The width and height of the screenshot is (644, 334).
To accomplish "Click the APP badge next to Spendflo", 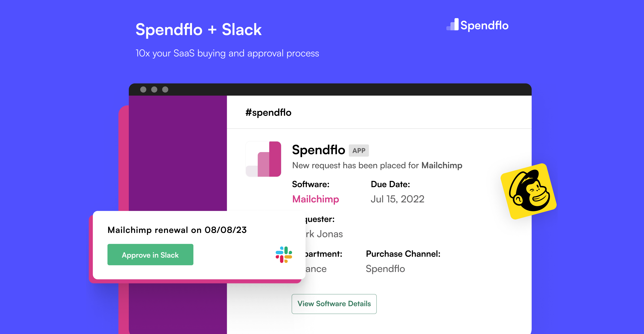I will (x=359, y=150).
